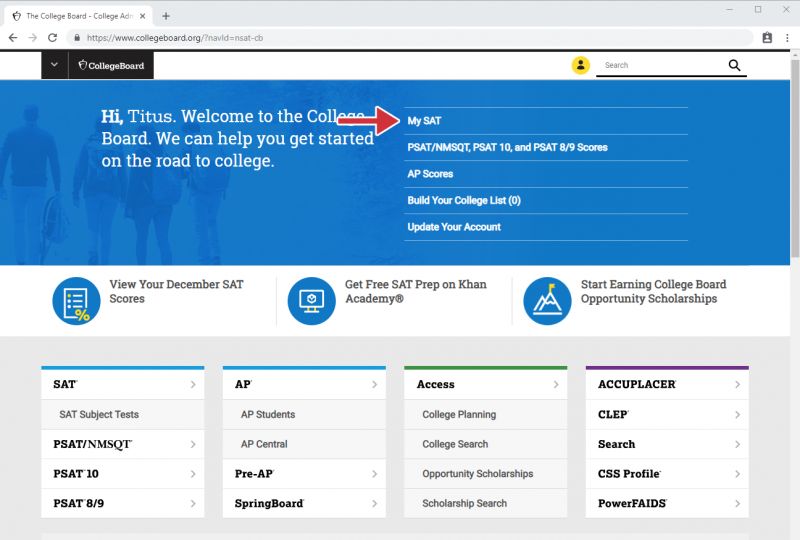
Task: Expand the ACCUPLACER section arrow
Action: coord(737,385)
